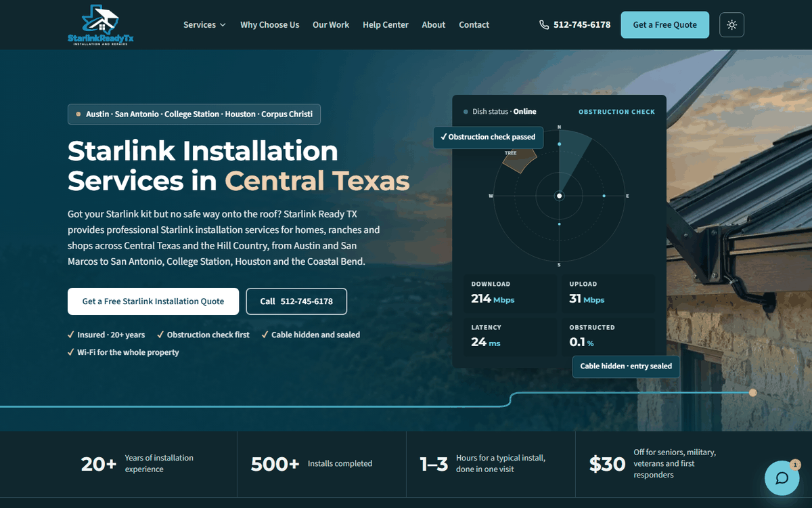The image size is (812, 508).
Task: Click Get a Free Quote button
Action: pyautogui.click(x=664, y=24)
